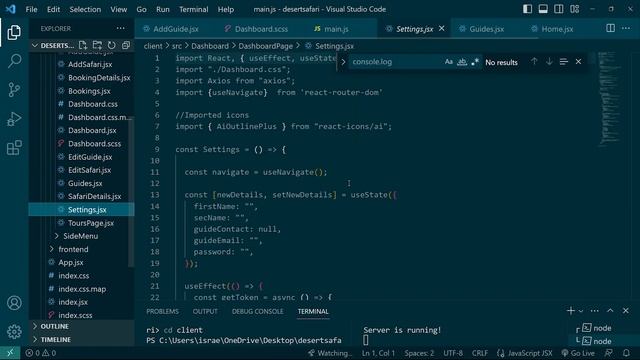Switch to the Dashboard.scss tab
The height and width of the screenshot is (360, 640).
(x=261, y=29)
